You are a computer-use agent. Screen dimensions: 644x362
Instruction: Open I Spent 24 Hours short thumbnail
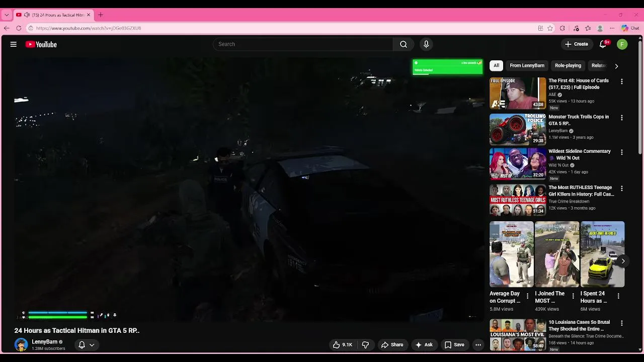pyautogui.click(x=602, y=254)
